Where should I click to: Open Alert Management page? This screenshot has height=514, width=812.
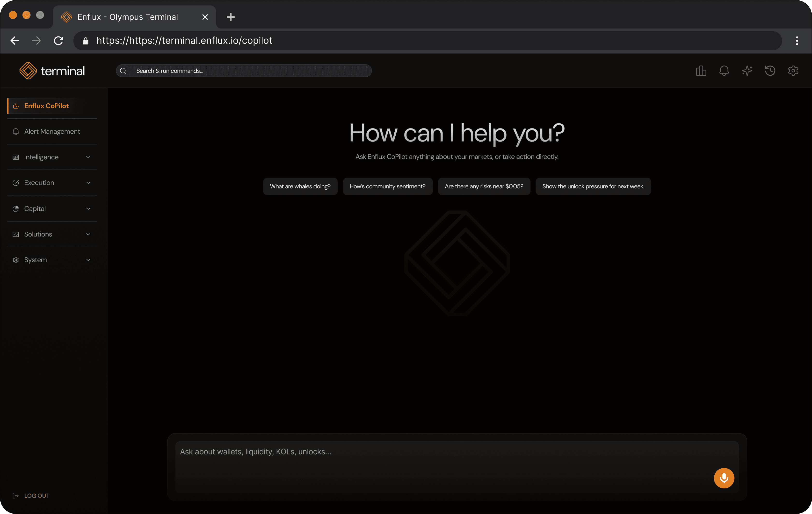pos(52,131)
